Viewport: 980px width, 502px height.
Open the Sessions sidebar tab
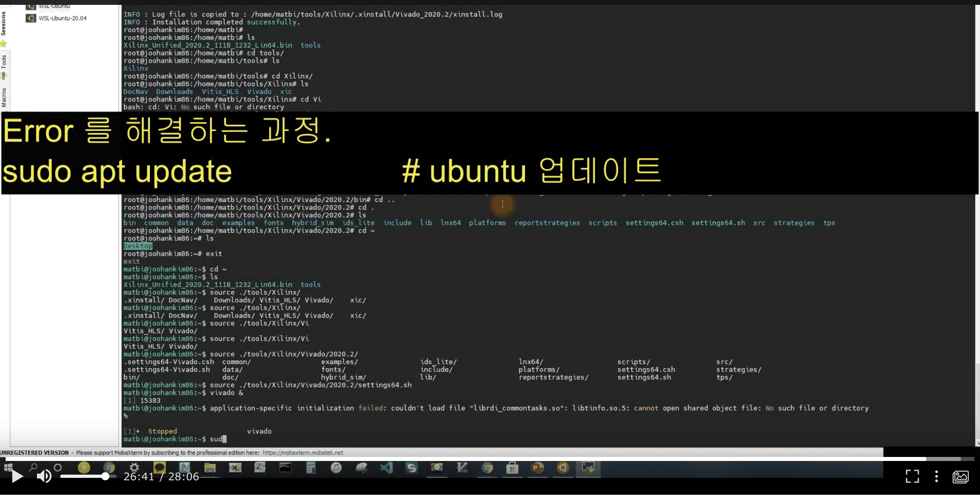(4, 23)
